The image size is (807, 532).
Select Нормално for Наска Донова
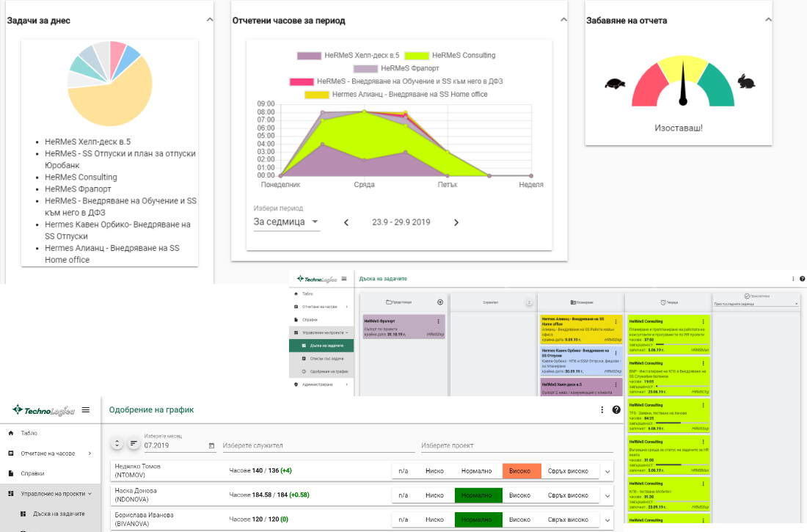tap(477, 495)
